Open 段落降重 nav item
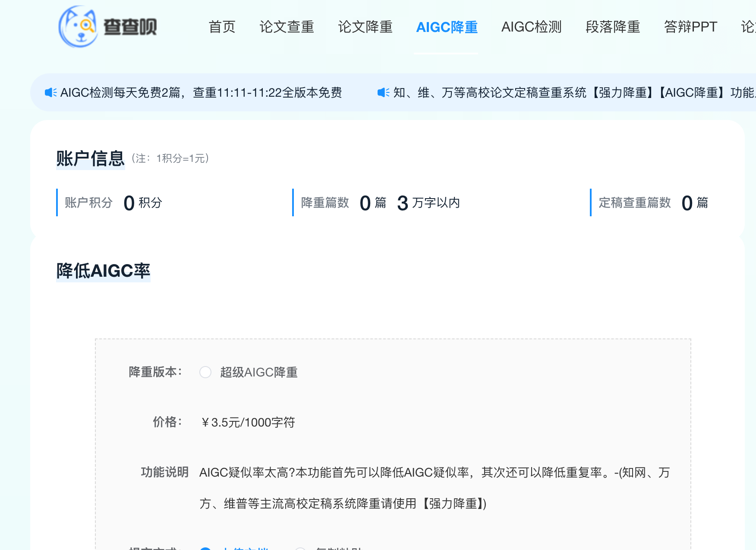756x550 pixels. point(613,27)
